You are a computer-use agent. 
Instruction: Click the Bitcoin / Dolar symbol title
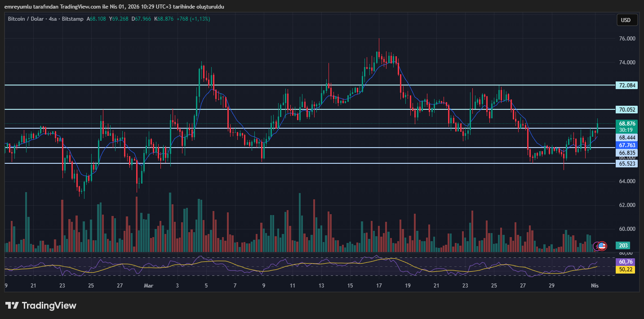tap(27, 19)
